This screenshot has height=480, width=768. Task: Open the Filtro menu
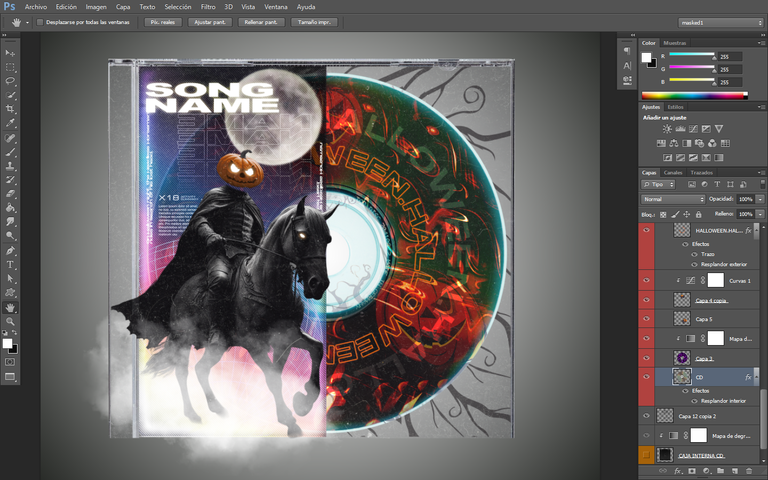[208, 7]
